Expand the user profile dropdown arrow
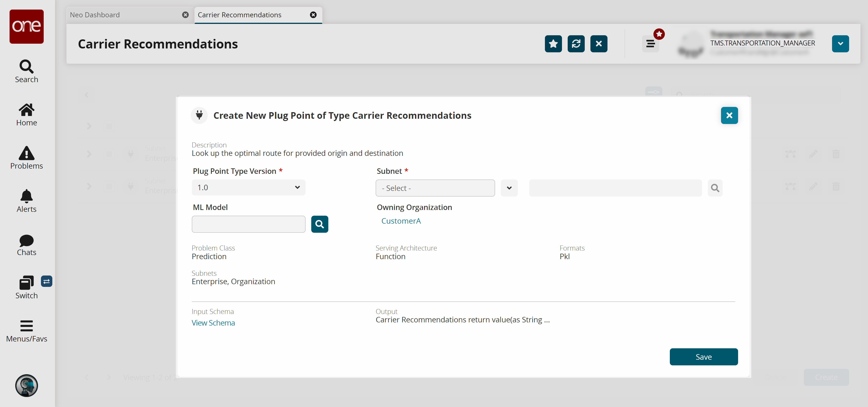The width and height of the screenshot is (868, 407). [840, 44]
